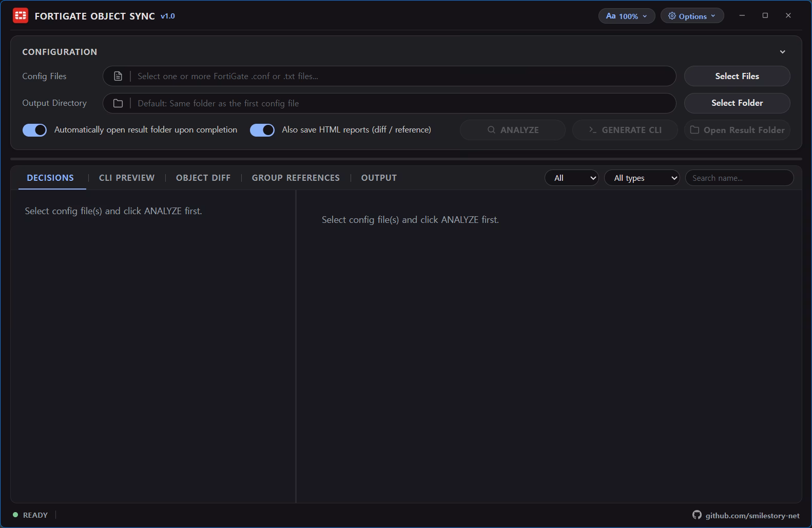
Task: Click the green READY status indicator dot
Action: [15, 515]
